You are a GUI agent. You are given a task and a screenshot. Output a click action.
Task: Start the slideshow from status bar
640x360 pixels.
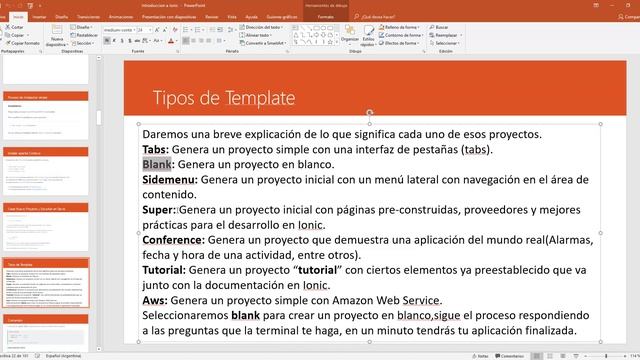tap(576, 356)
